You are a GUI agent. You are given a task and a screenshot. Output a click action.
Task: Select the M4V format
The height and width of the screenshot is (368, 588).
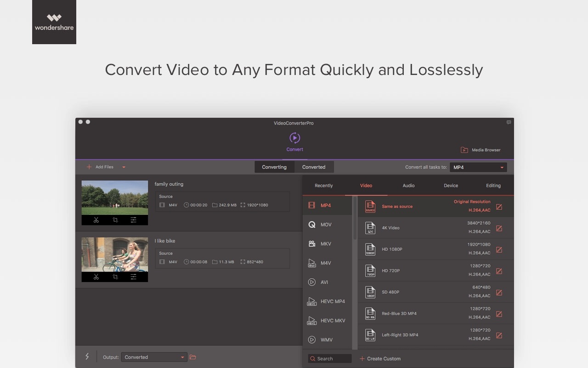point(328,263)
